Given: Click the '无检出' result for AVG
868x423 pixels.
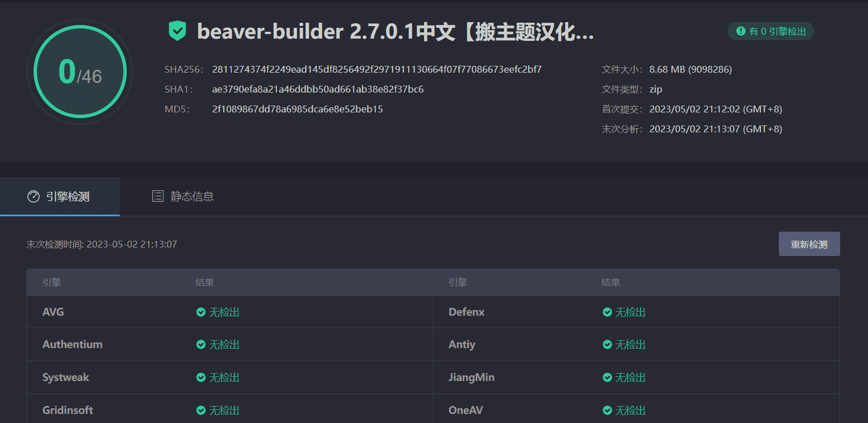Looking at the screenshot, I should tap(225, 312).
